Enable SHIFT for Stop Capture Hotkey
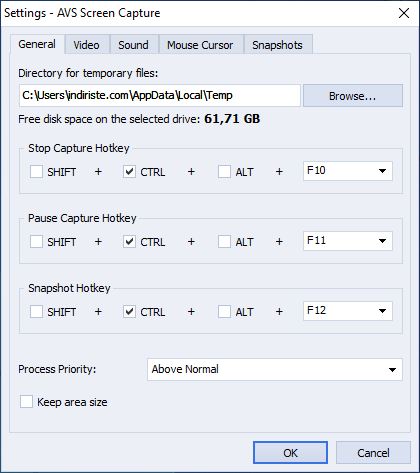Viewport: 420px width, 473px height. (36, 172)
